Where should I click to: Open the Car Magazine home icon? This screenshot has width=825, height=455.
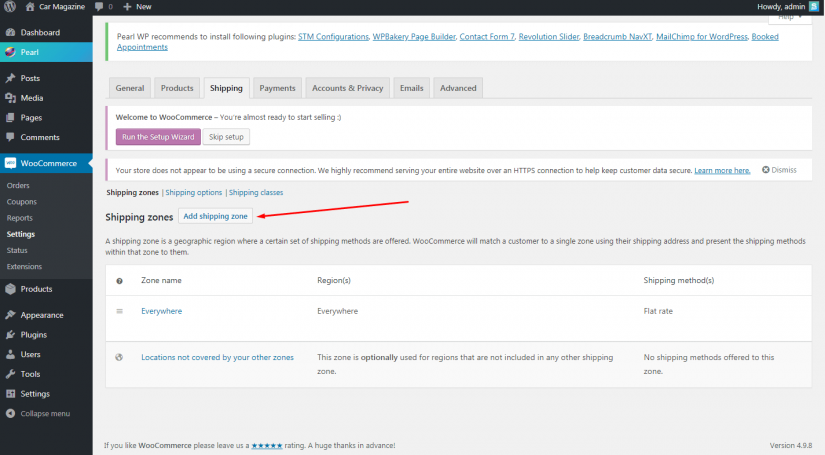30,7
